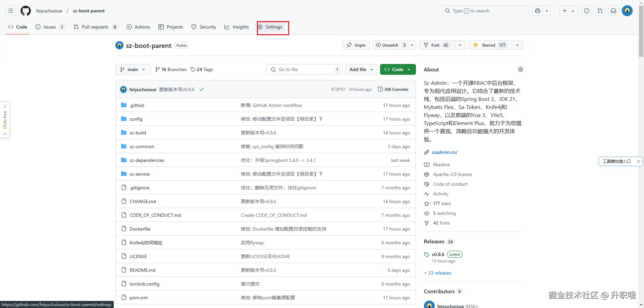Open the Pull requests tab
Screen dimensions: 644x308
point(96,27)
